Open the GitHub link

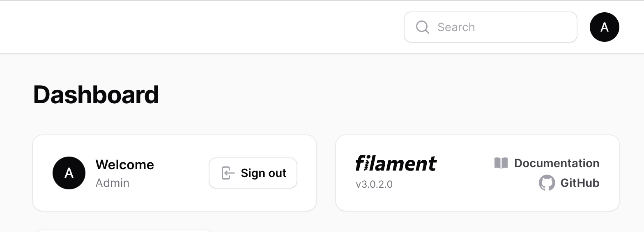(x=569, y=183)
